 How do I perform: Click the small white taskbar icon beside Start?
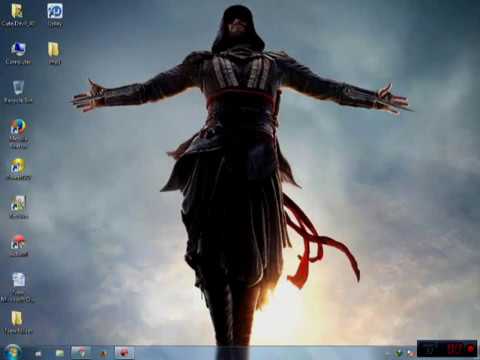(x=39, y=354)
